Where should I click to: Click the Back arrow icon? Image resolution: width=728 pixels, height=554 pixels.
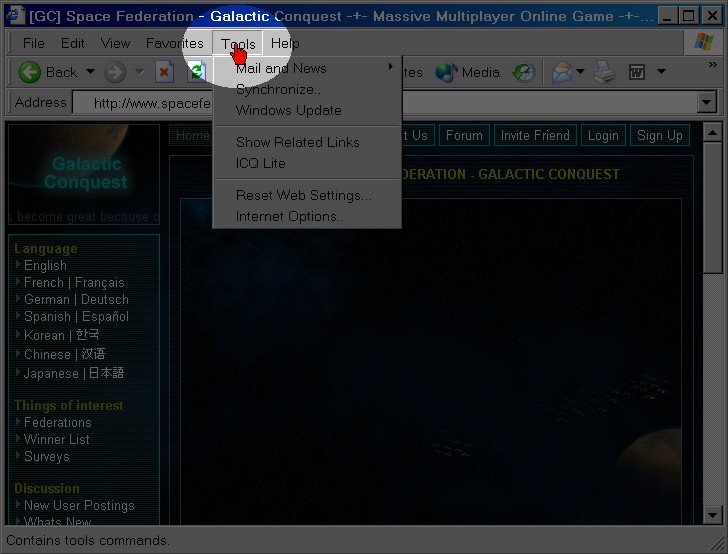click(30, 72)
